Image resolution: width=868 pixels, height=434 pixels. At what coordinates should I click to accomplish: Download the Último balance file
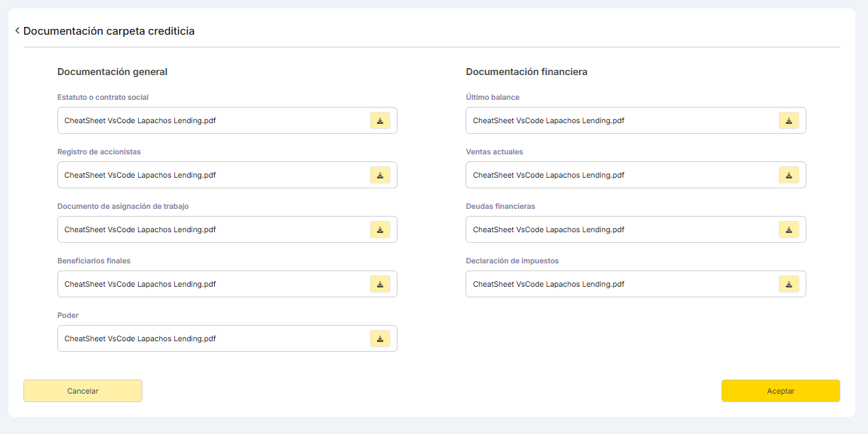coord(789,120)
